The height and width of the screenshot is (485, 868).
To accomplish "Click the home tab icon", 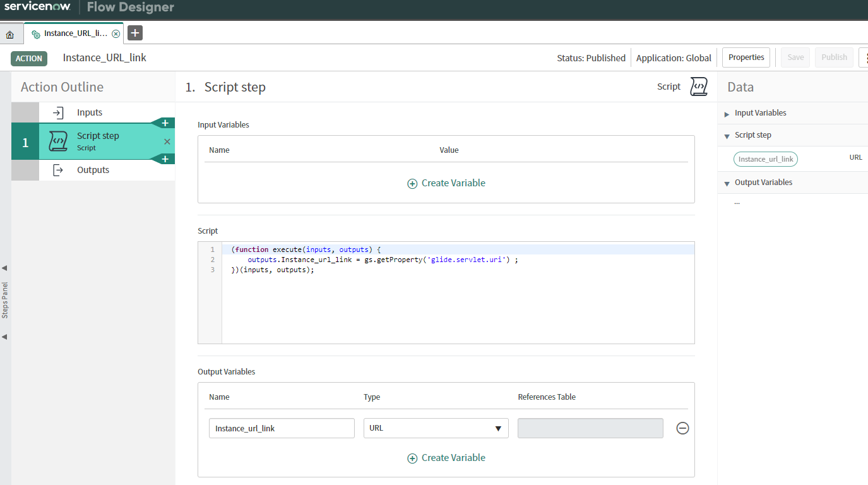I will pos(9,34).
